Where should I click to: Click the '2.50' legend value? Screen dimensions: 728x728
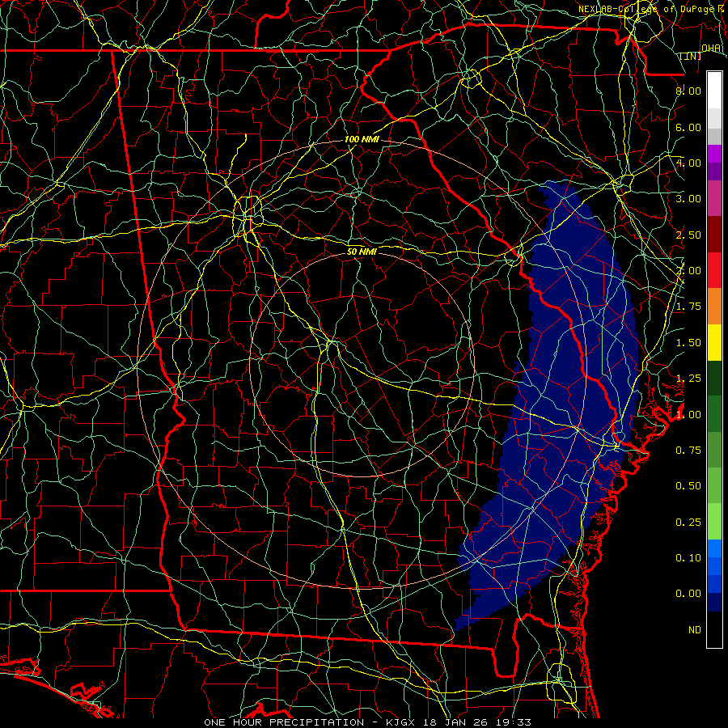[x=688, y=235]
